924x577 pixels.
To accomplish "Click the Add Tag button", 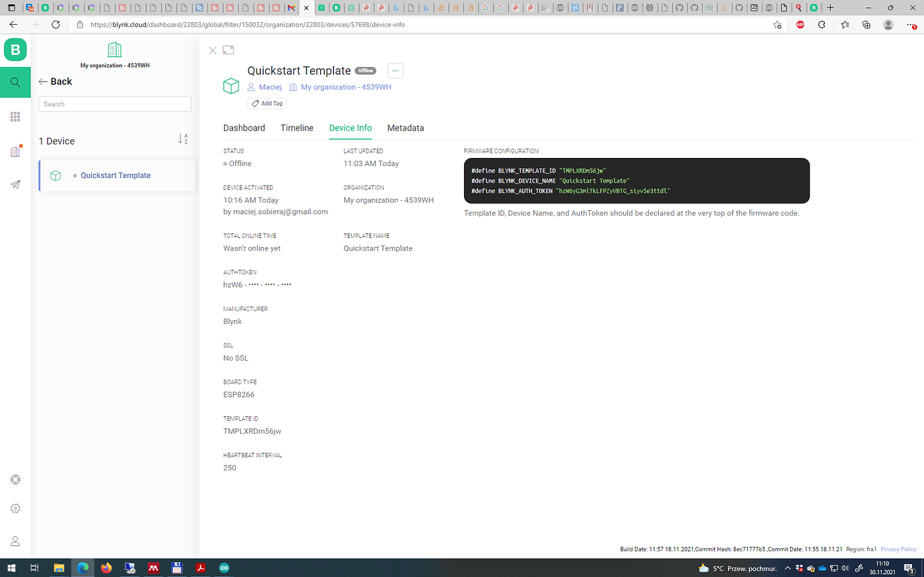I will [267, 104].
